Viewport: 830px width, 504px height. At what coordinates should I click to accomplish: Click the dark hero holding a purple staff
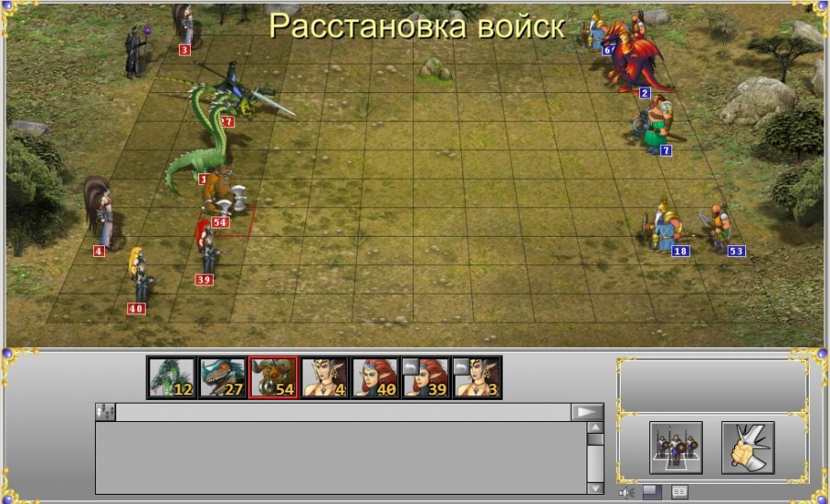tap(136, 52)
